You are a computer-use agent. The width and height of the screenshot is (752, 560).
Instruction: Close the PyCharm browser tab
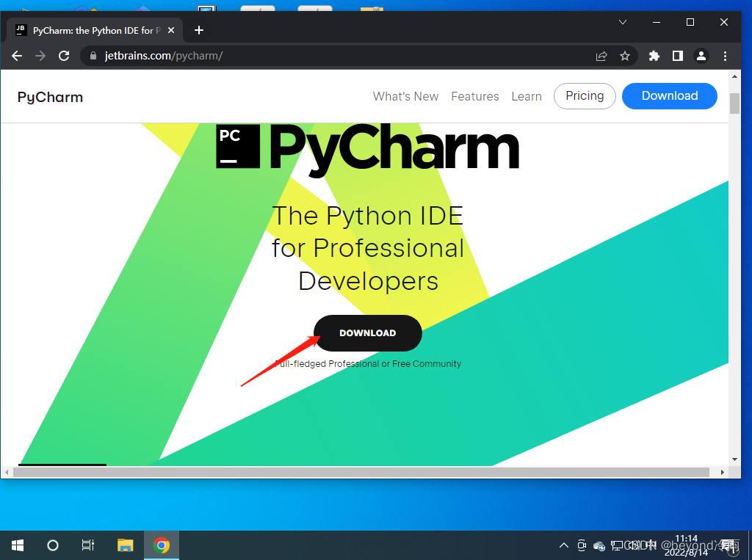(x=171, y=30)
